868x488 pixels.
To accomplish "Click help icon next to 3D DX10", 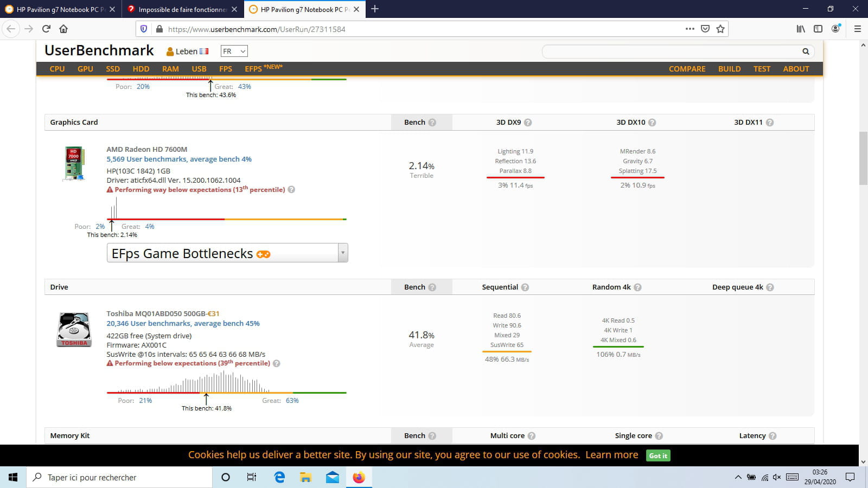I will point(652,123).
